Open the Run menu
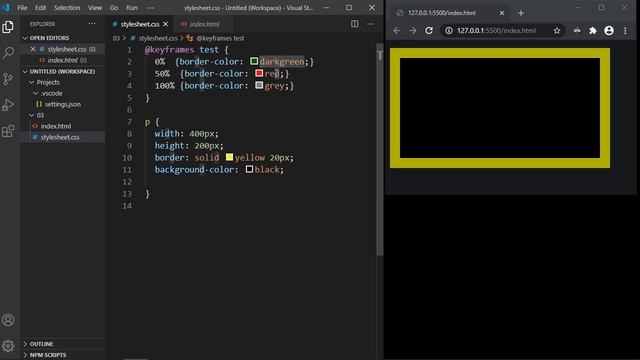Image resolution: width=640 pixels, height=360 pixels. (x=131, y=8)
